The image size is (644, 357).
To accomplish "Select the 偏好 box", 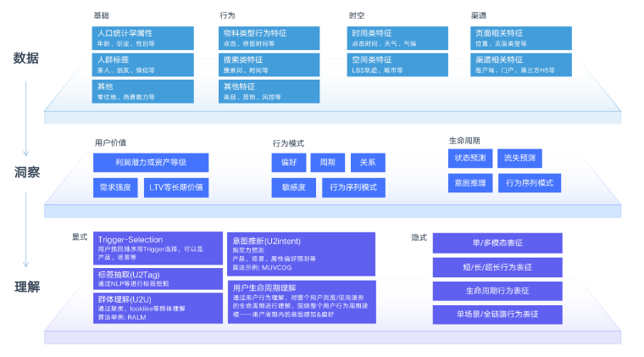I will 289,163.
